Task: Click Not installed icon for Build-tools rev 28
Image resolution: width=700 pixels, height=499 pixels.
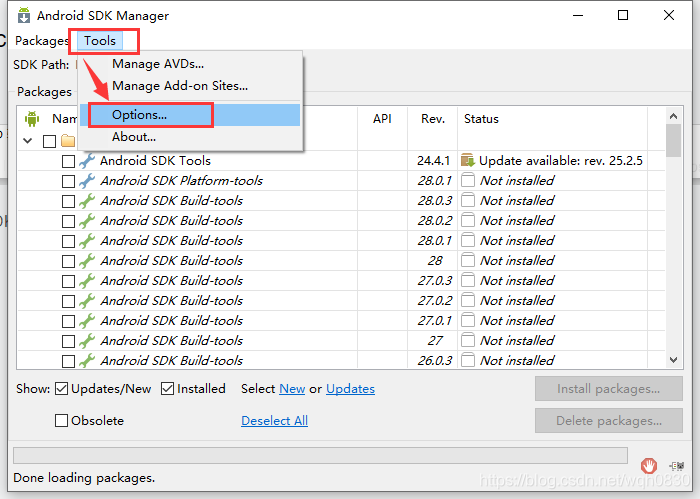Action: (x=467, y=260)
